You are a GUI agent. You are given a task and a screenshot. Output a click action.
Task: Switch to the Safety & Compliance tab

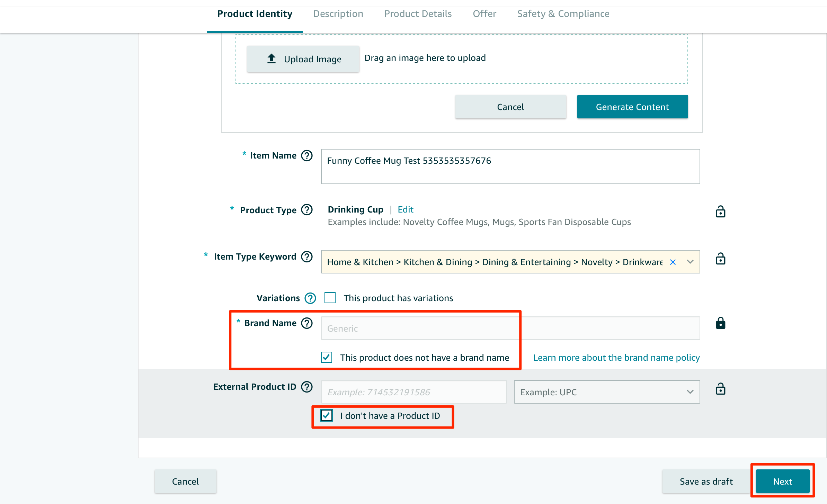point(563,14)
